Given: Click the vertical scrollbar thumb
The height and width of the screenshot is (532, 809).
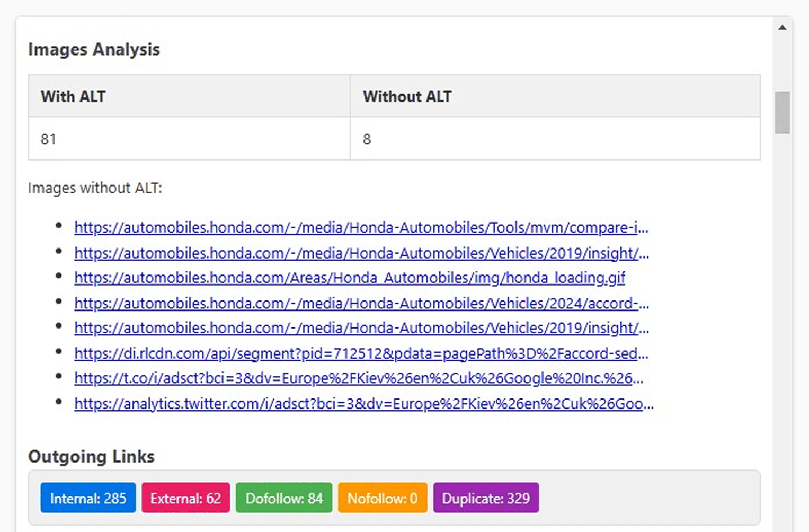Looking at the screenshot, I should coord(782,112).
